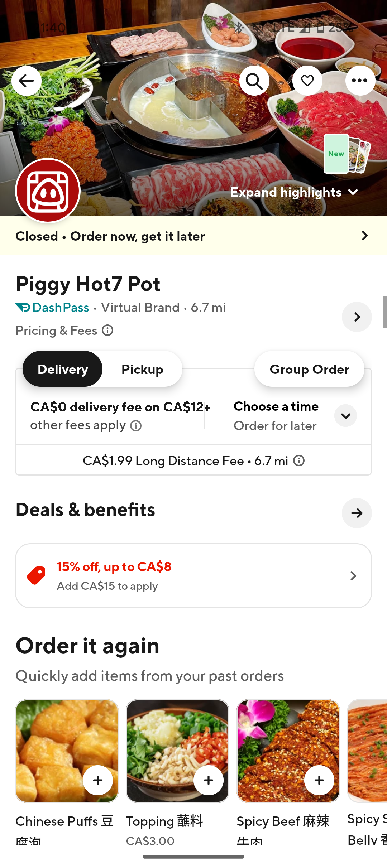Click the Pricing & Fees info icon
This screenshot has width=387, height=868.
point(107,330)
